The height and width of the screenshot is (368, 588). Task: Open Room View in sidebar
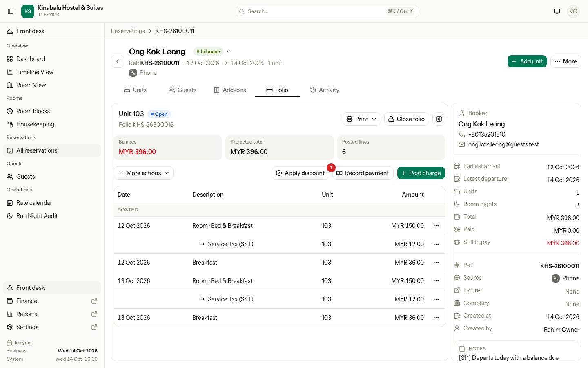[52, 85]
